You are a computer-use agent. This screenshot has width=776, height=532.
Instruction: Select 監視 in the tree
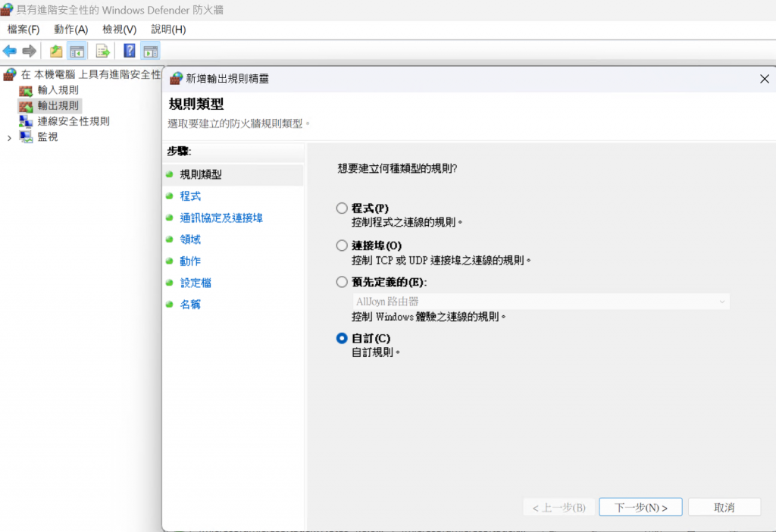coord(48,137)
